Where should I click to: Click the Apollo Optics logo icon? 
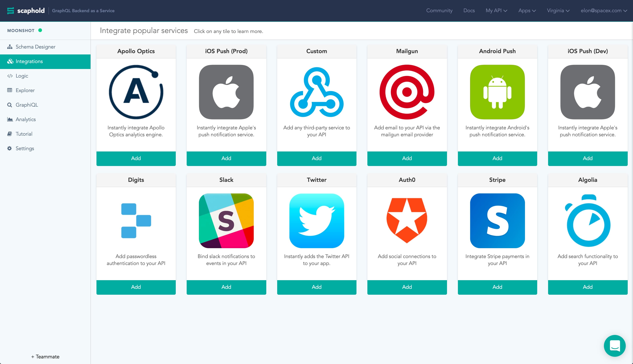point(136,92)
